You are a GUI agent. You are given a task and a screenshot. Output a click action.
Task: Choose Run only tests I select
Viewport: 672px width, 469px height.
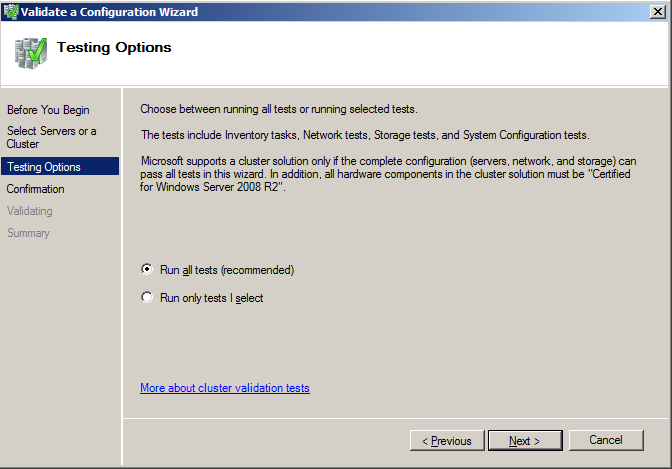[148, 297]
